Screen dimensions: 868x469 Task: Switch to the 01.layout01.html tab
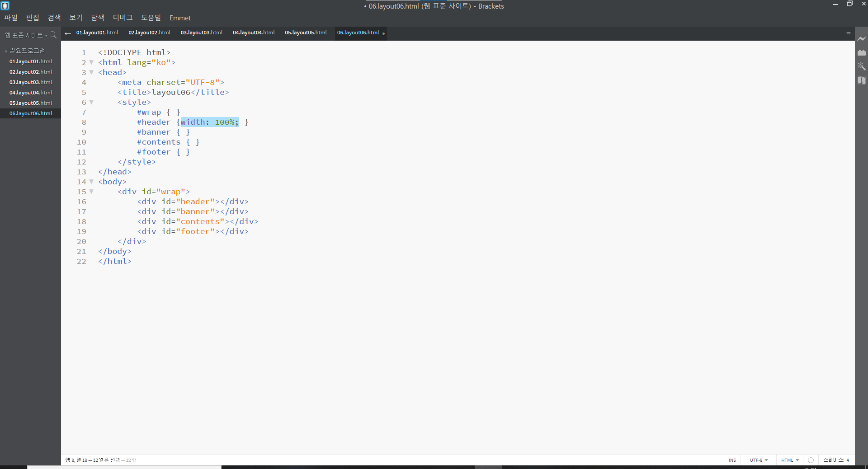pos(97,33)
